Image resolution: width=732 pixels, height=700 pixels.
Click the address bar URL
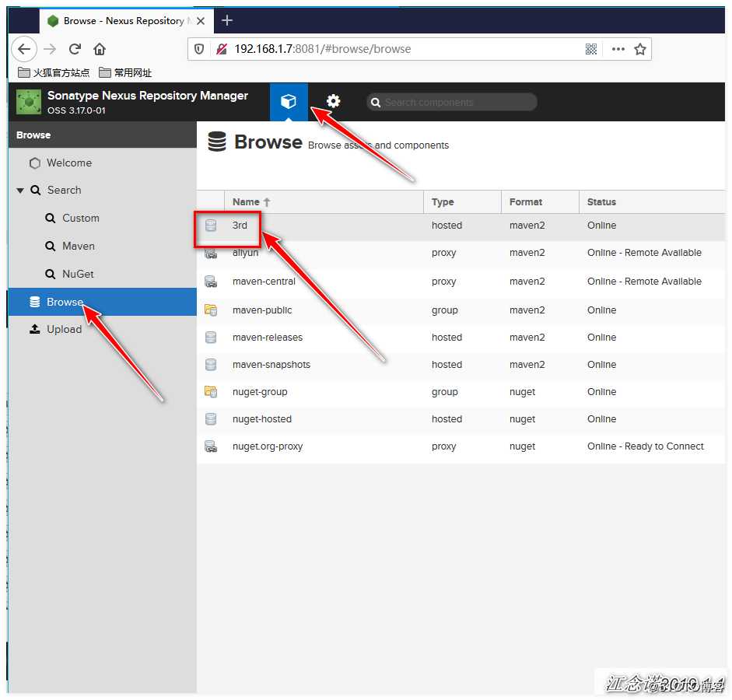tap(323, 49)
